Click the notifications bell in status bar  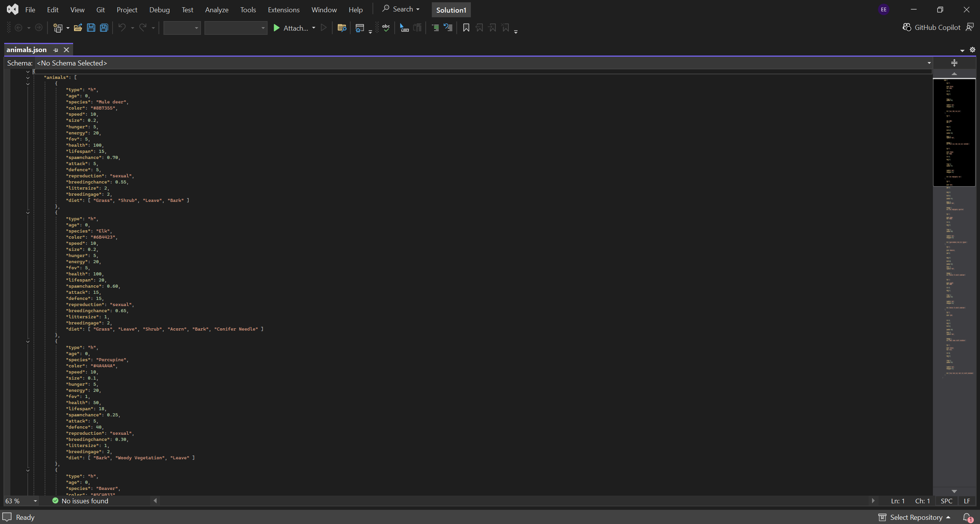(967, 517)
